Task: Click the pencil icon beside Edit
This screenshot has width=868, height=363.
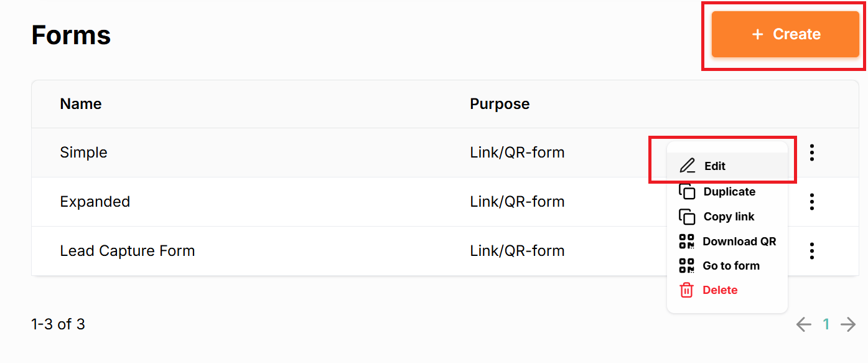Action: [x=687, y=166]
